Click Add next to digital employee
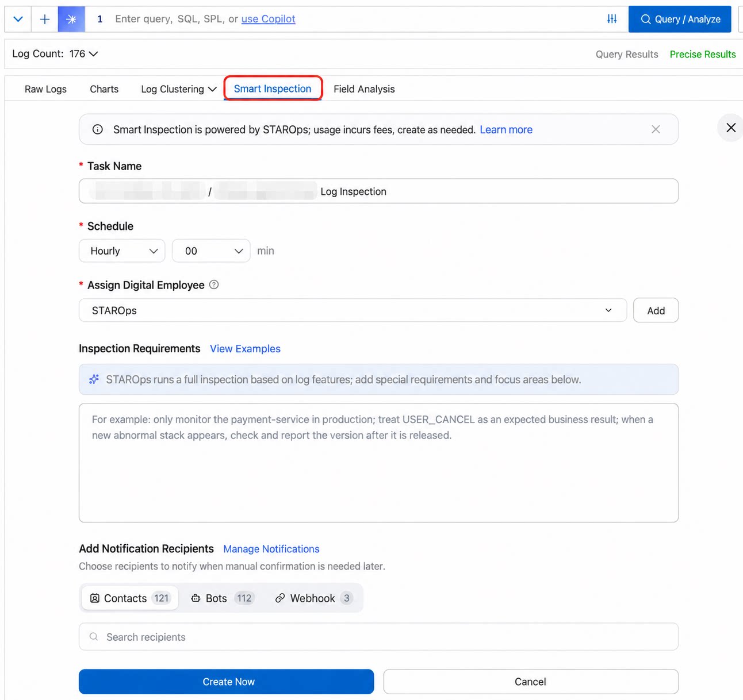 [656, 310]
